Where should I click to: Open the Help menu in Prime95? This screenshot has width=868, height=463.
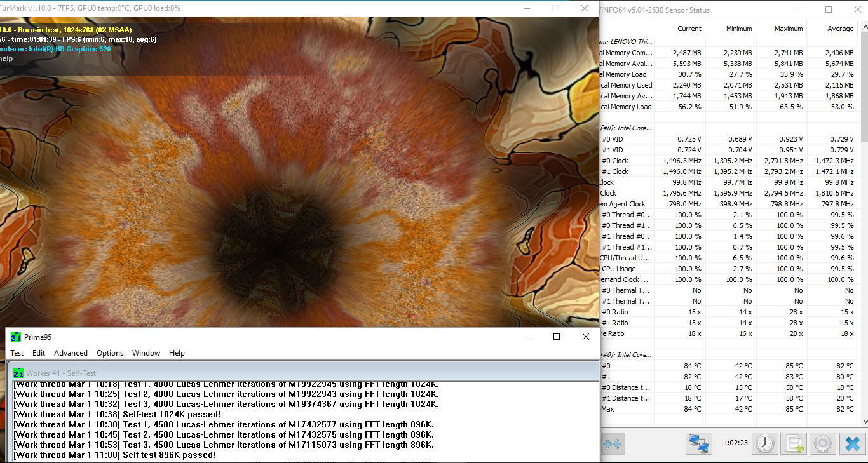pyautogui.click(x=177, y=353)
